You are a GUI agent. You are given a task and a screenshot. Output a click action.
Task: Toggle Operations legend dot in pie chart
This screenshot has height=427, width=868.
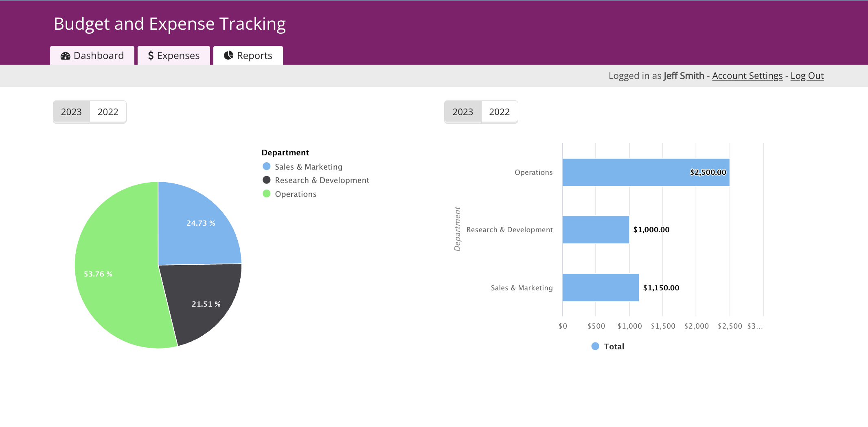(x=267, y=194)
